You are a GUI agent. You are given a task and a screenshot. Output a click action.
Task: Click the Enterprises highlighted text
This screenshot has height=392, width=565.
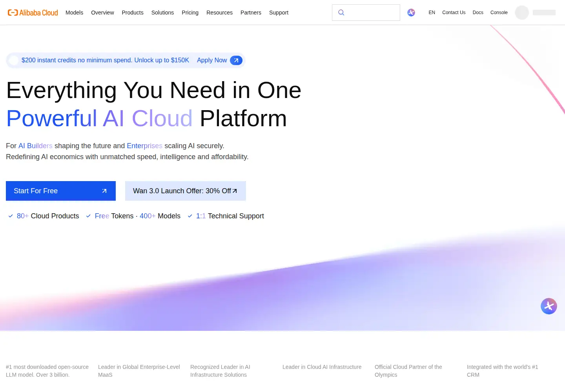pyautogui.click(x=144, y=146)
